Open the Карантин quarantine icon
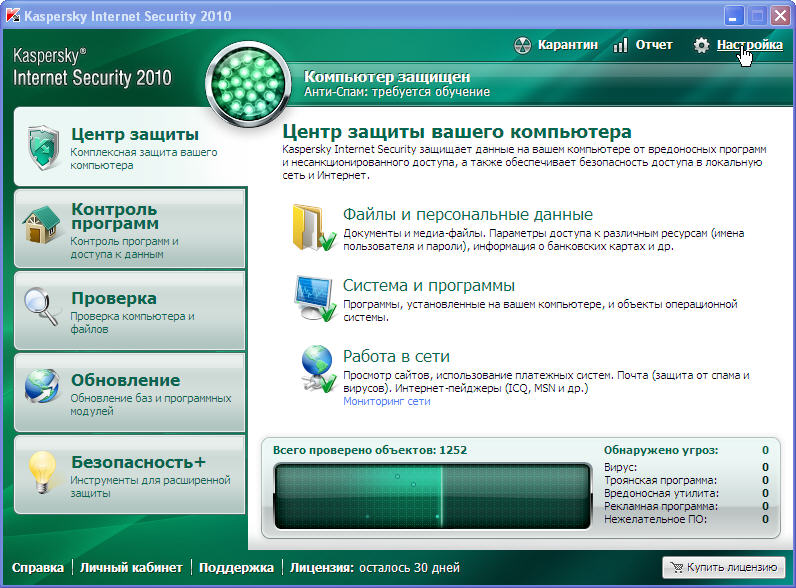The height and width of the screenshot is (588, 796). 522,45
